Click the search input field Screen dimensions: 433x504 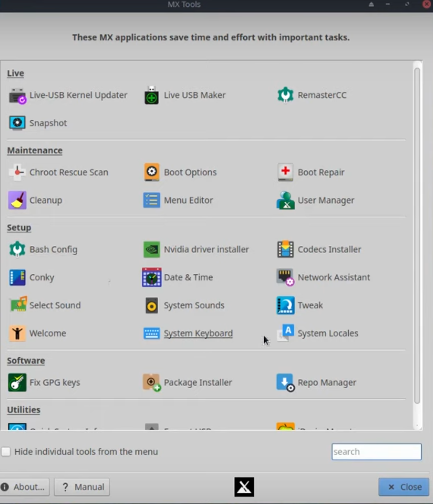(x=376, y=452)
